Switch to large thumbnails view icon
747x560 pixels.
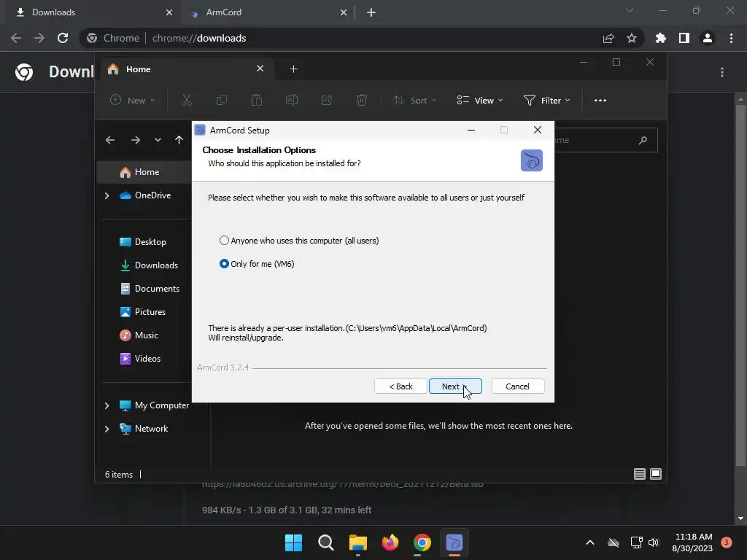click(x=656, y=474)
